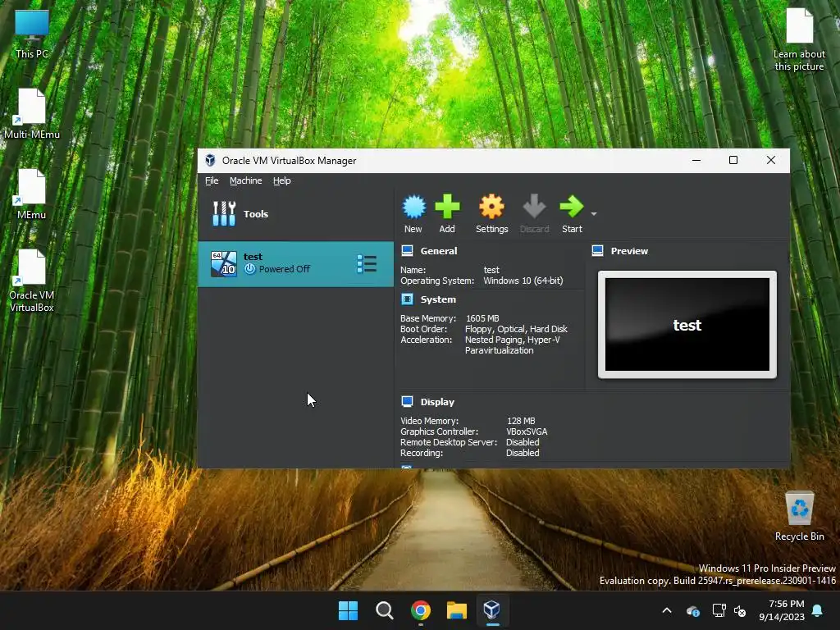Show hidden system tray icons chevron
840x630 pixels.
click(x=667, y=610)
